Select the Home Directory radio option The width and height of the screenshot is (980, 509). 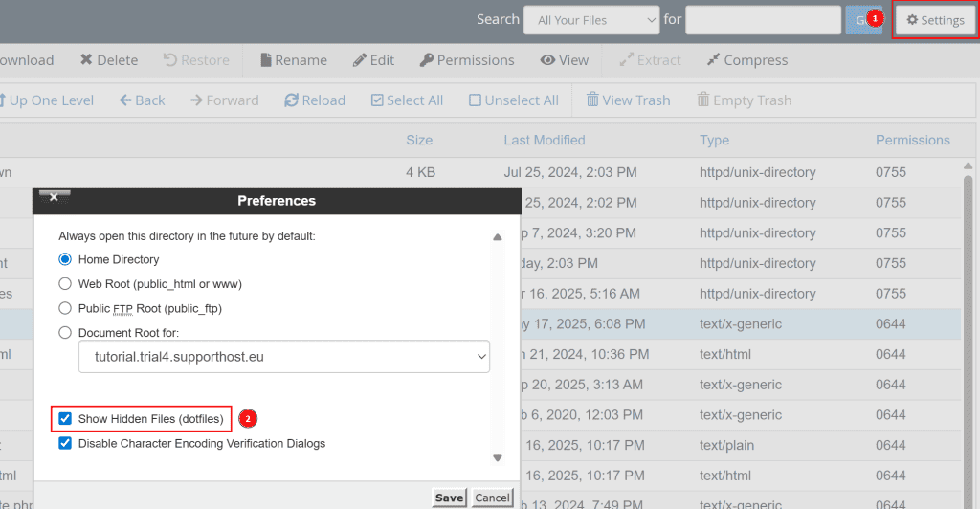click(65, 259)
